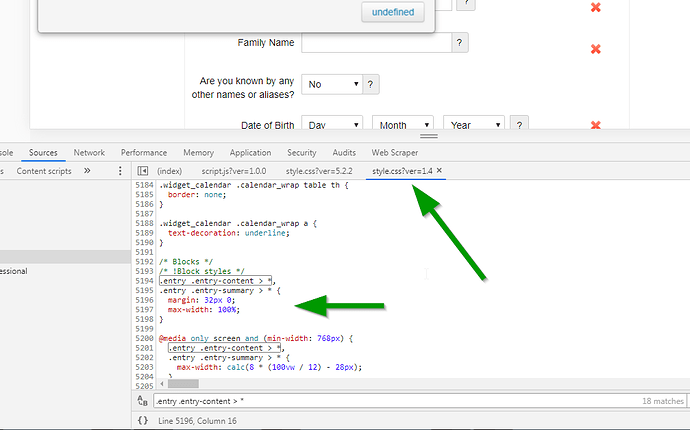
Task: Click the left scroll arrow of editor scrollbar
Action: tap(162, 384)
